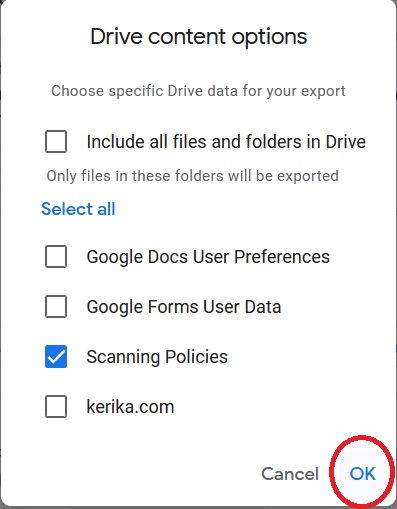Click the word 'Preferences' in the Docs folder label

282,257
